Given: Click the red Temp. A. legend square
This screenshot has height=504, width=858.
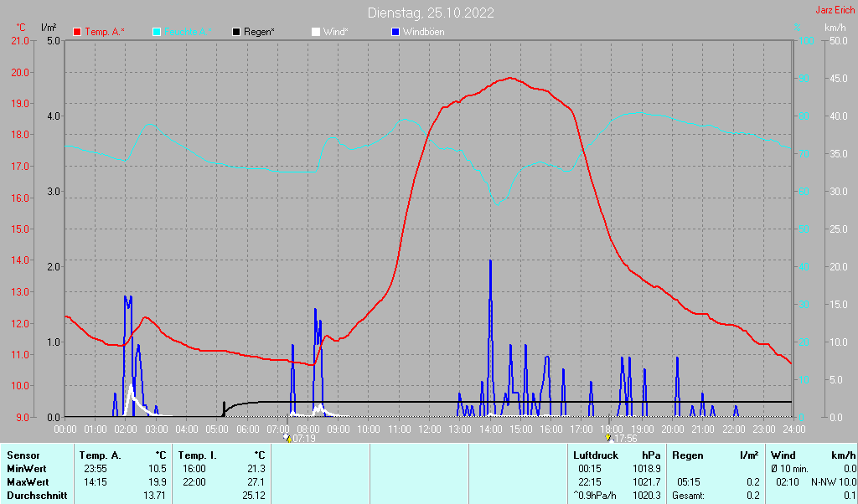Looking at the screenshot, I should 77,32.
